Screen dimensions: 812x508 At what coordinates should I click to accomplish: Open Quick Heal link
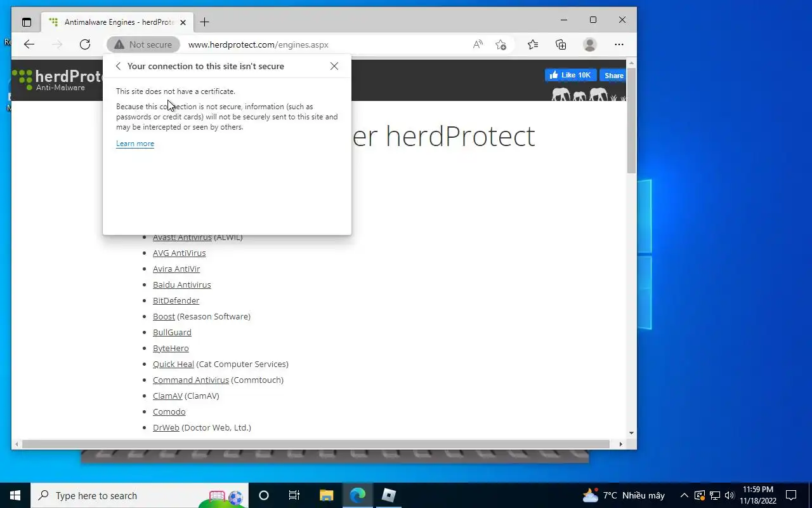pyautogui.click(x=173, y=364)
